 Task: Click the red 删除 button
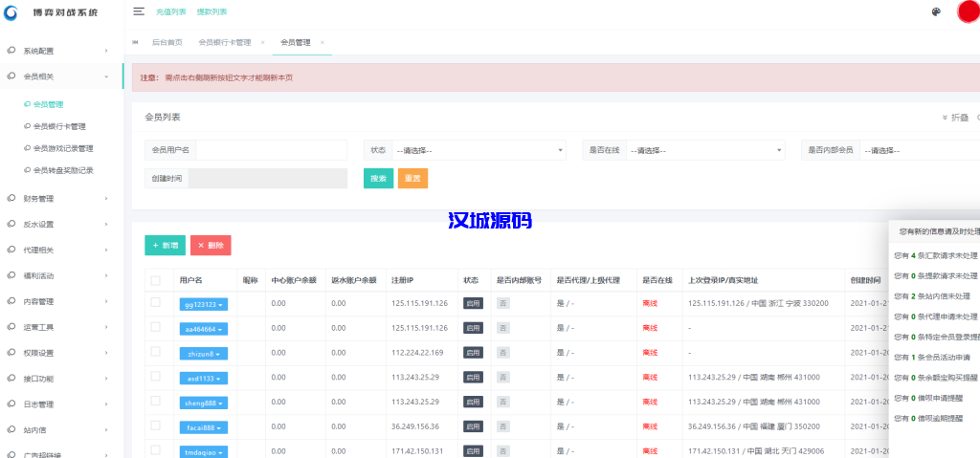[211, 246]
